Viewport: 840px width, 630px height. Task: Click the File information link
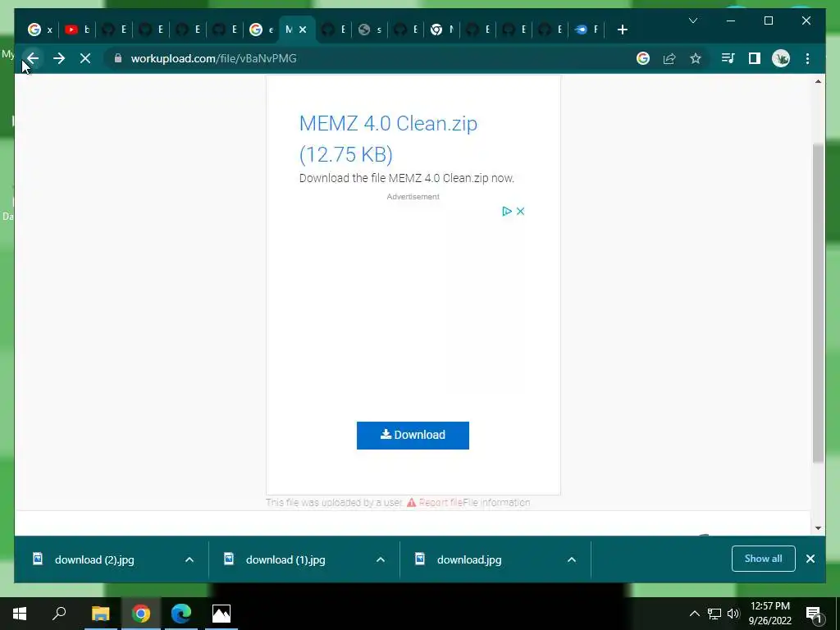(496, 503)
